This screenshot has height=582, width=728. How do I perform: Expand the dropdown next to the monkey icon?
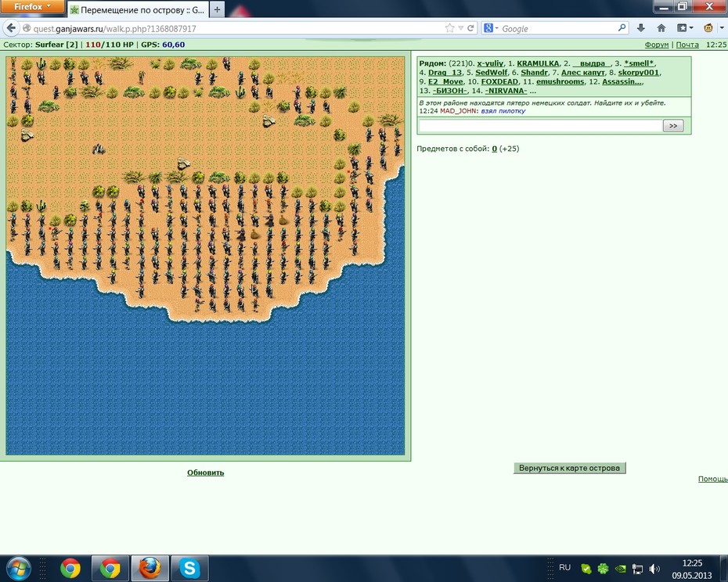point(722,28)
